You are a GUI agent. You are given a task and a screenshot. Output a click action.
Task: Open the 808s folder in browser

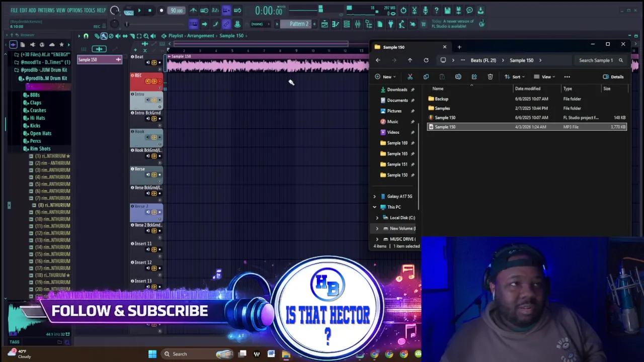coord(35,95)
